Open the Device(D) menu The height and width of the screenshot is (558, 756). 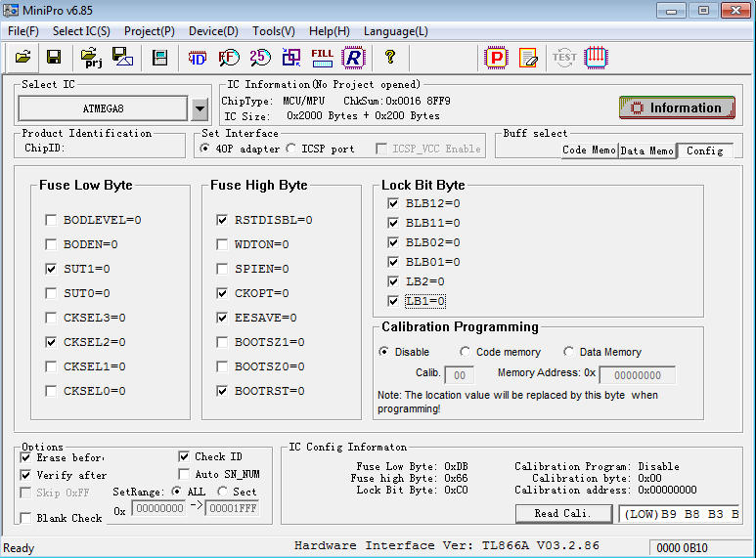213,31
